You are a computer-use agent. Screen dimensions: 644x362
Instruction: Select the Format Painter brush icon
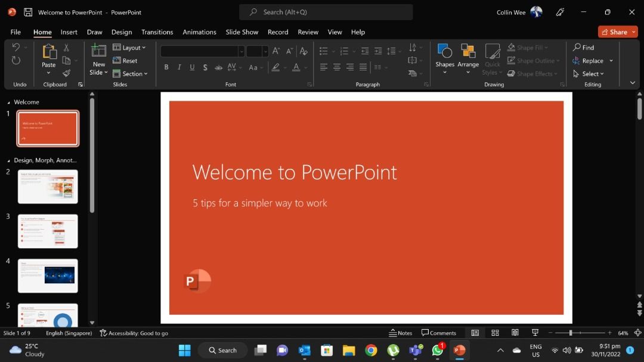click(x=66, y=73)
